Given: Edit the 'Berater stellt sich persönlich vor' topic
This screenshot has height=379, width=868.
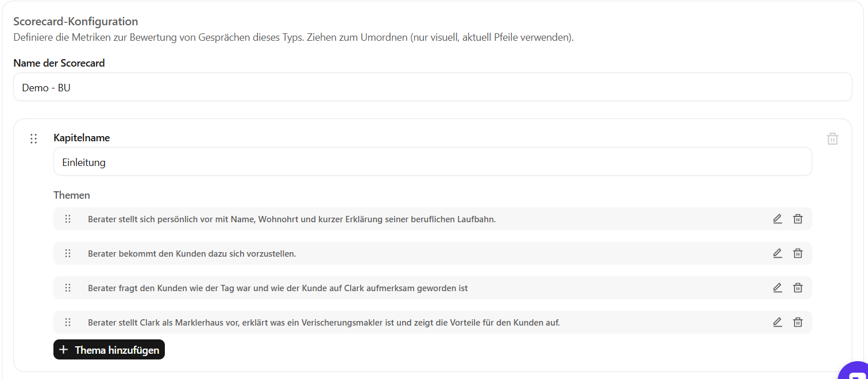Looking at the screenshot, I should click(777, 219).
